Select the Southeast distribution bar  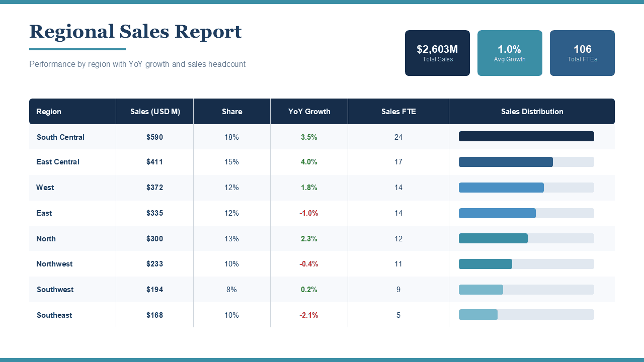click(x=478, y=315)
